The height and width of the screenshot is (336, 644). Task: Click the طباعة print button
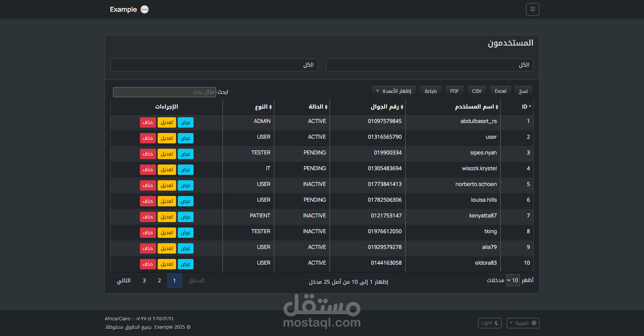(431, 91)
